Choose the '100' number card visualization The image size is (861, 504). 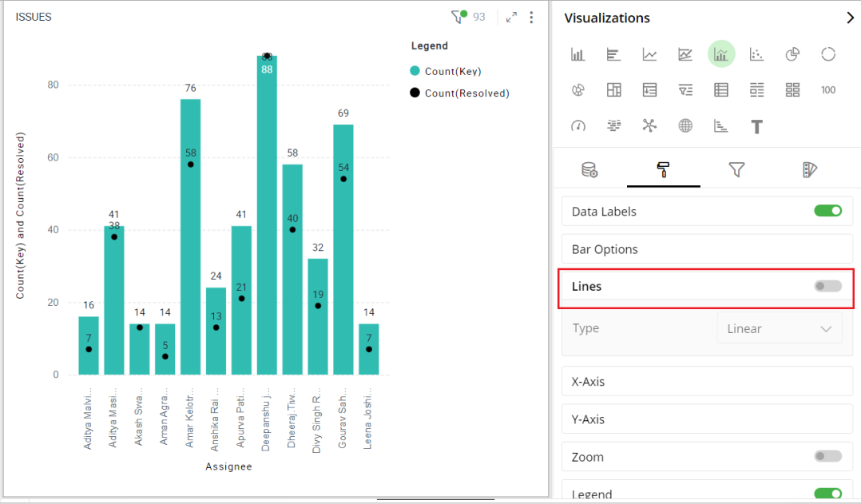point(828,90)
